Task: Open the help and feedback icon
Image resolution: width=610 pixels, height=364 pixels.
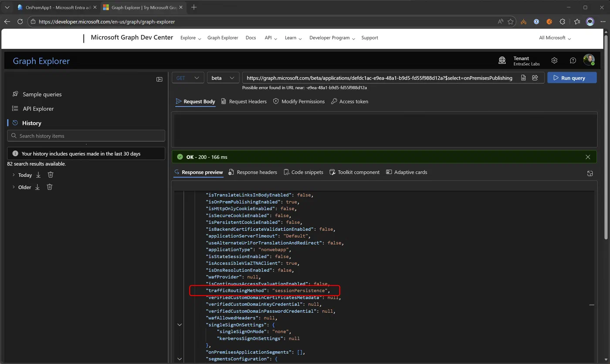Action: click(x=573, y=61)
